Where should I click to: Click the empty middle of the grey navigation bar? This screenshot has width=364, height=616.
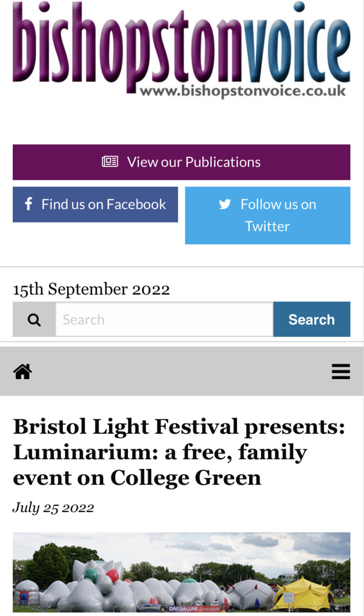click(x=182, y=372)
